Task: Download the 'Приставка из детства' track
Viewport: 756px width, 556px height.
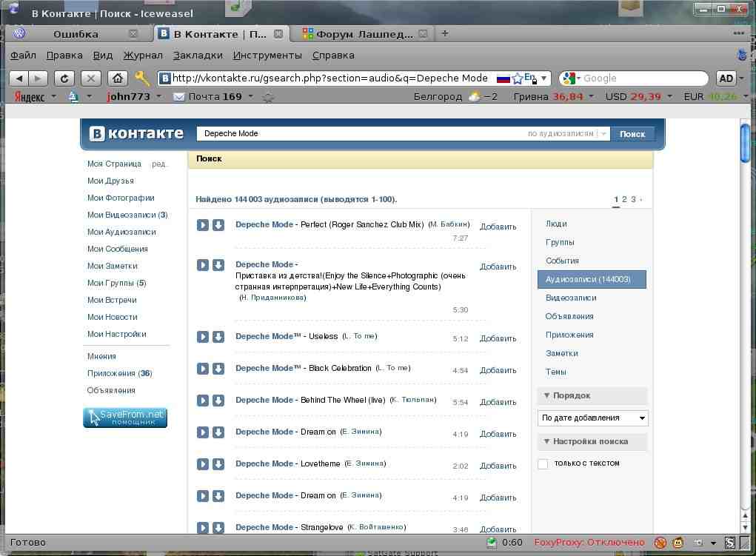Action: coord(218,265)
